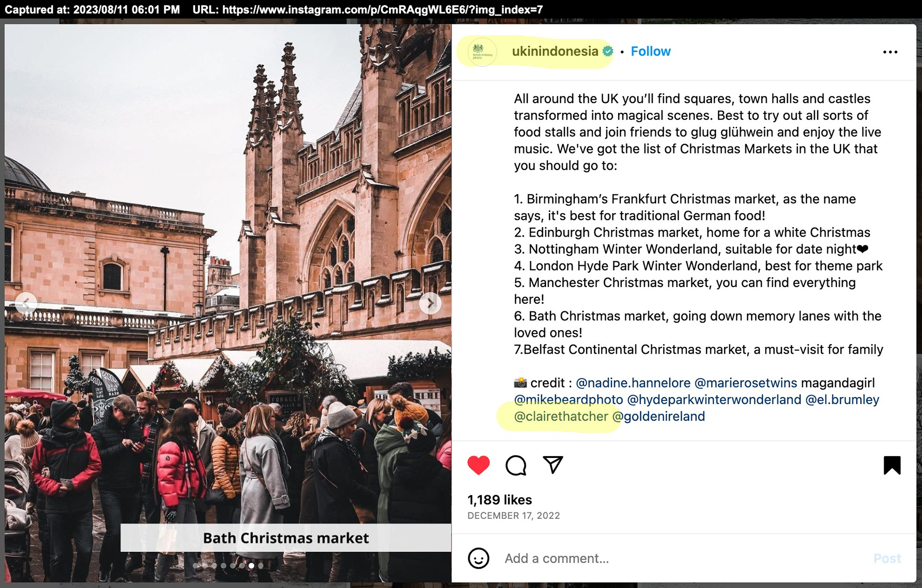Click the 'Captured at' timestamp text
This screenshot has width=922, height=588.
click(x=92, y=10)
